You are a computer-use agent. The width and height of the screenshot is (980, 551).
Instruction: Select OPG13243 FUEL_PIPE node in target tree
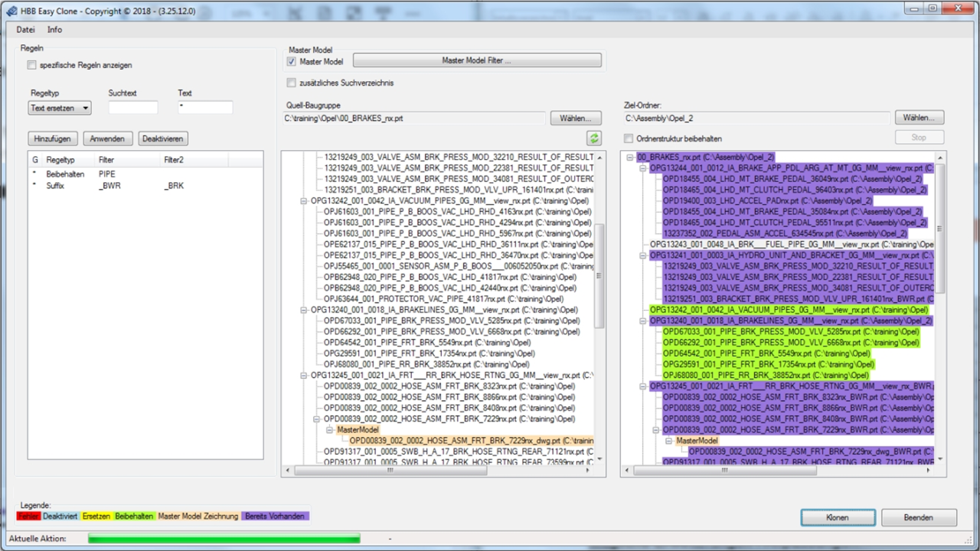[792, 244]
